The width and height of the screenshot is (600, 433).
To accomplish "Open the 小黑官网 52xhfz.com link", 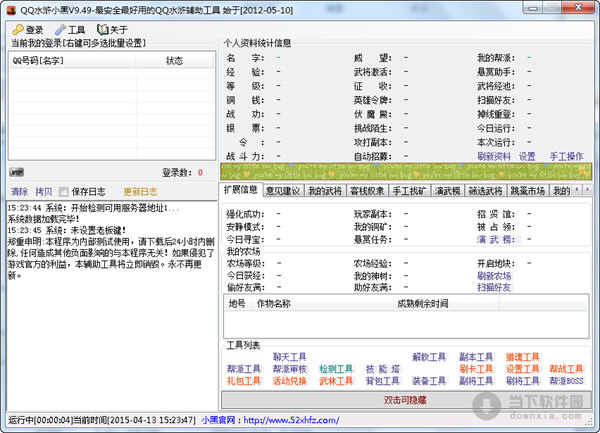I will click(270, 420).
